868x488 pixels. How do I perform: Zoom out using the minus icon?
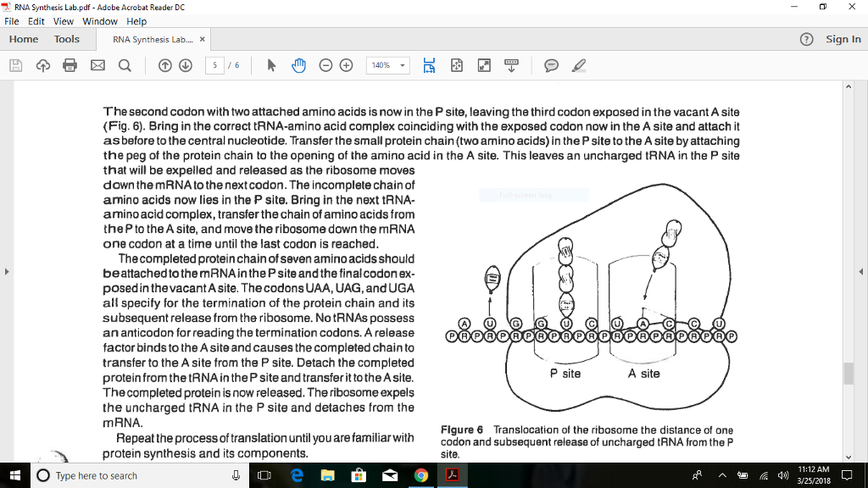pyautogui.click(x=325, y=65)
